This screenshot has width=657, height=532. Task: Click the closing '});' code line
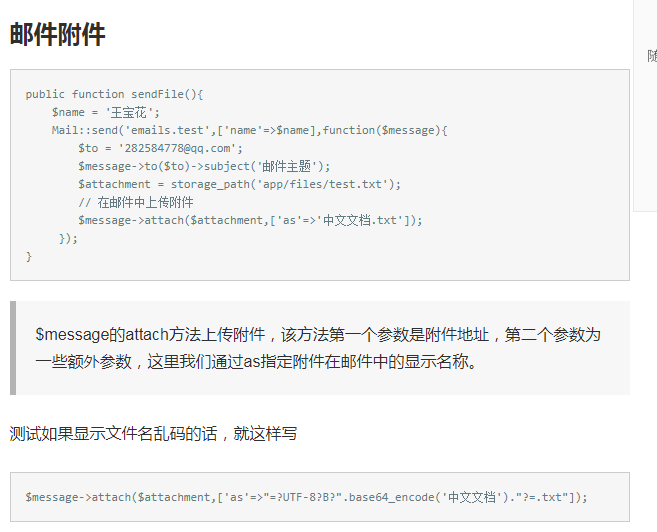pos(68,238)
